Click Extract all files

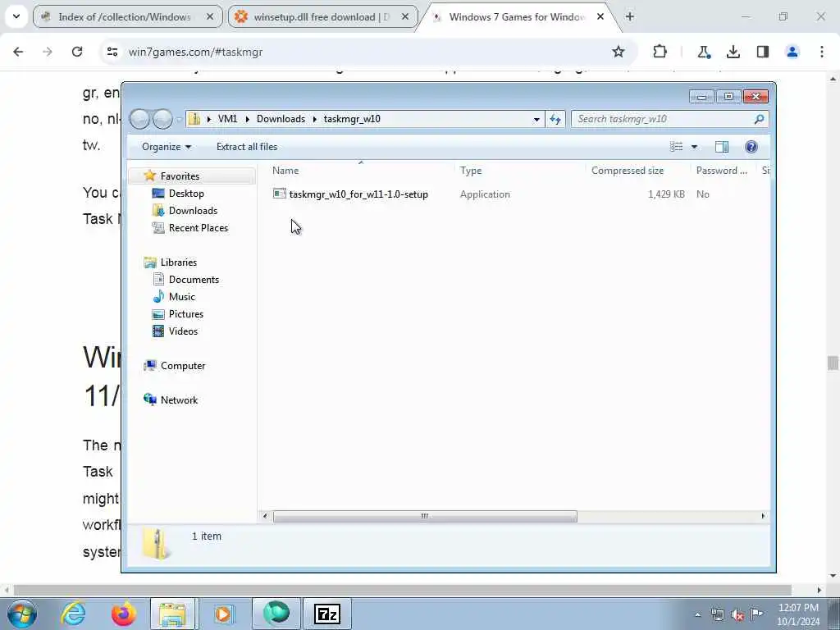coord(247,147)
